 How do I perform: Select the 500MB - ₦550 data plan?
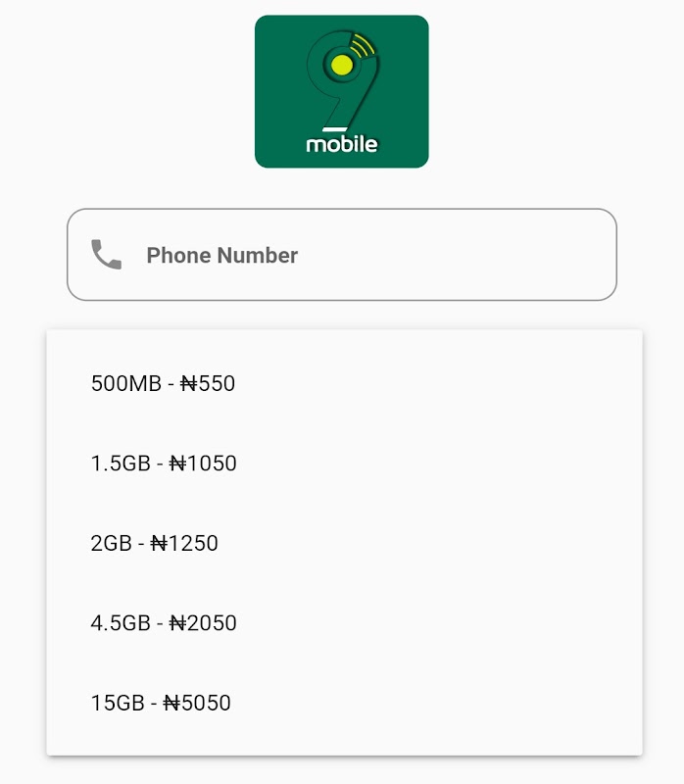pos(344,383)
